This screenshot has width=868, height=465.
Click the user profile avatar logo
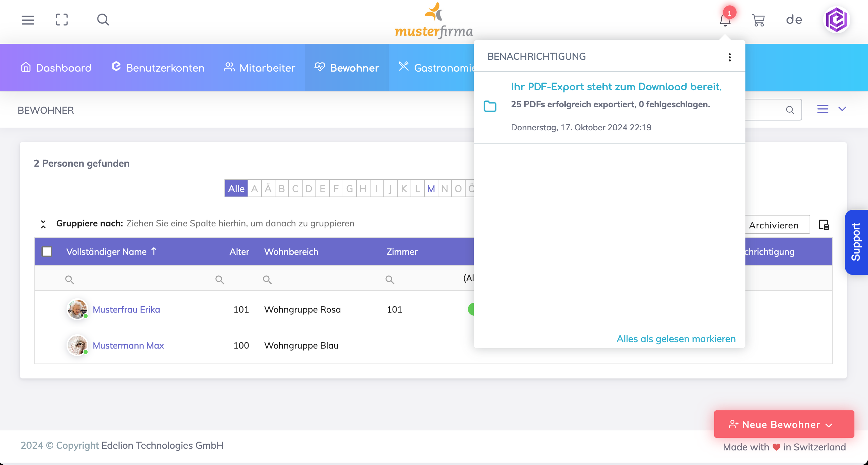836,20
